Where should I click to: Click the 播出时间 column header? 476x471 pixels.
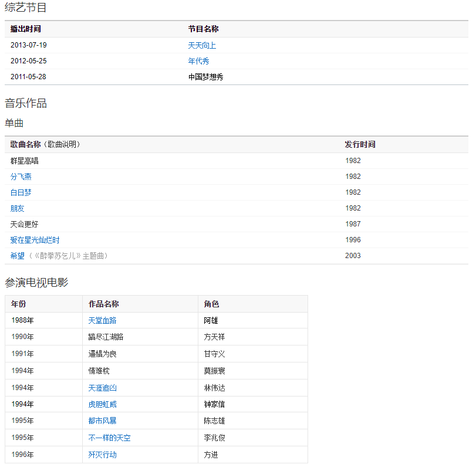(x=26, y=29)
